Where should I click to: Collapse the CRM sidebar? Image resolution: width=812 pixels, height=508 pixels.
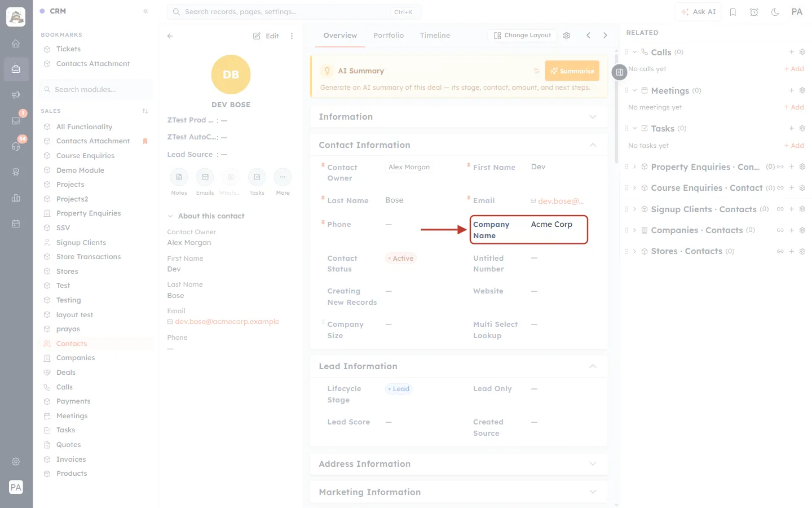[145, 11]
